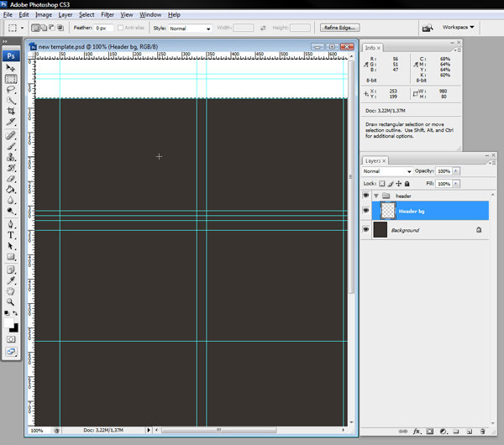The width and height of the screenshot is (504, 445).
Task: Create a new layer
Action: (x=469, y=432)
